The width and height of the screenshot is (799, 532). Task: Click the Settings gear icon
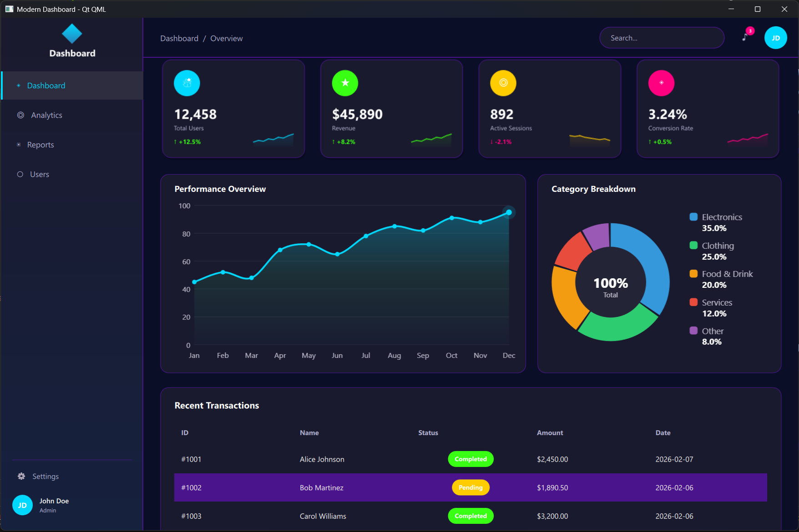[21, 476]
